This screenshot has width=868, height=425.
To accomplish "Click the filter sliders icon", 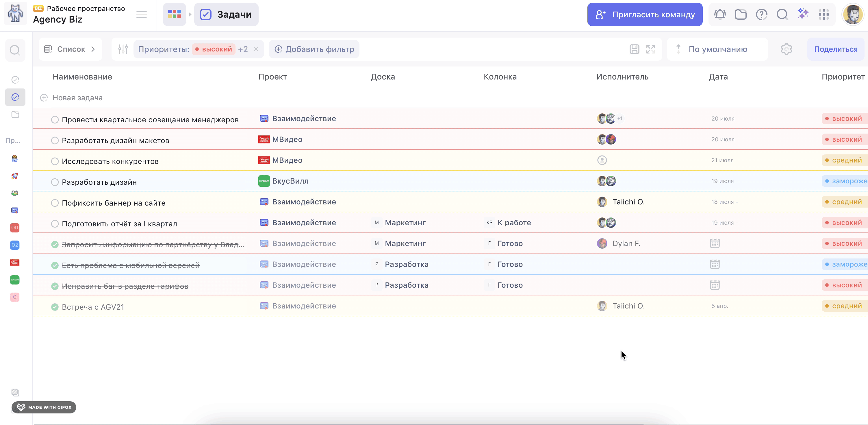I will (123, 49).
